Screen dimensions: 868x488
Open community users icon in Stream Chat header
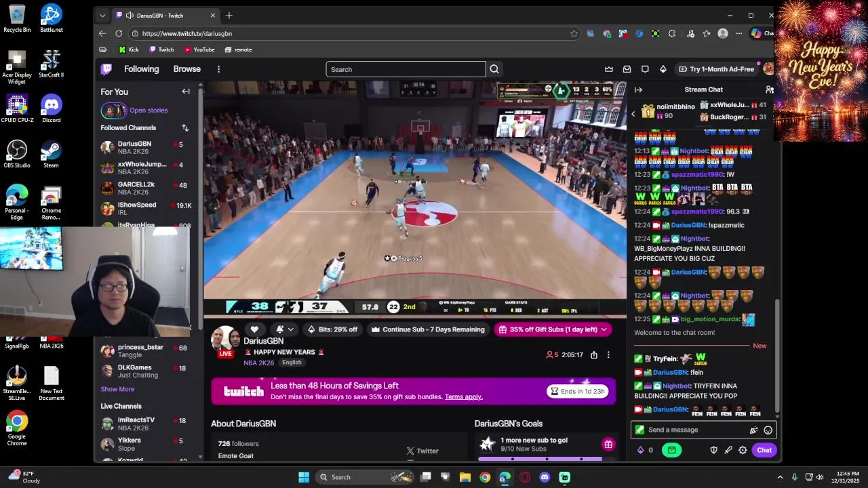769,89
